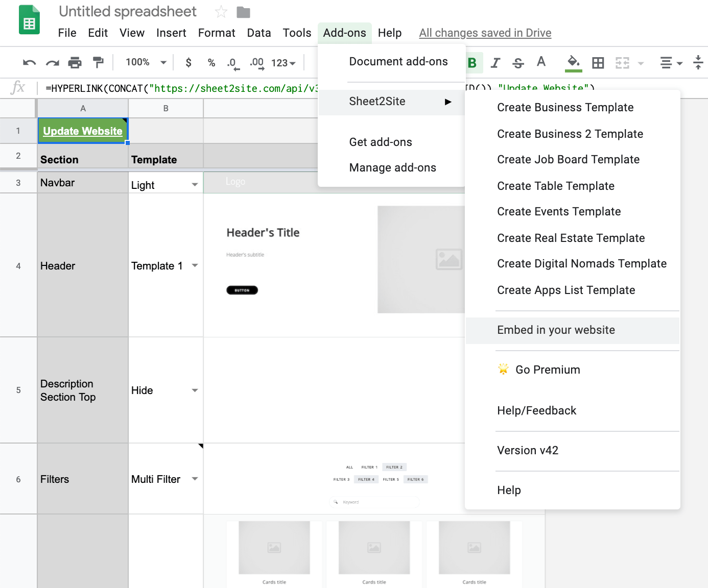Toggle strikethrough formatting
This screenshot has height=588, width=708.
point(518,63)
